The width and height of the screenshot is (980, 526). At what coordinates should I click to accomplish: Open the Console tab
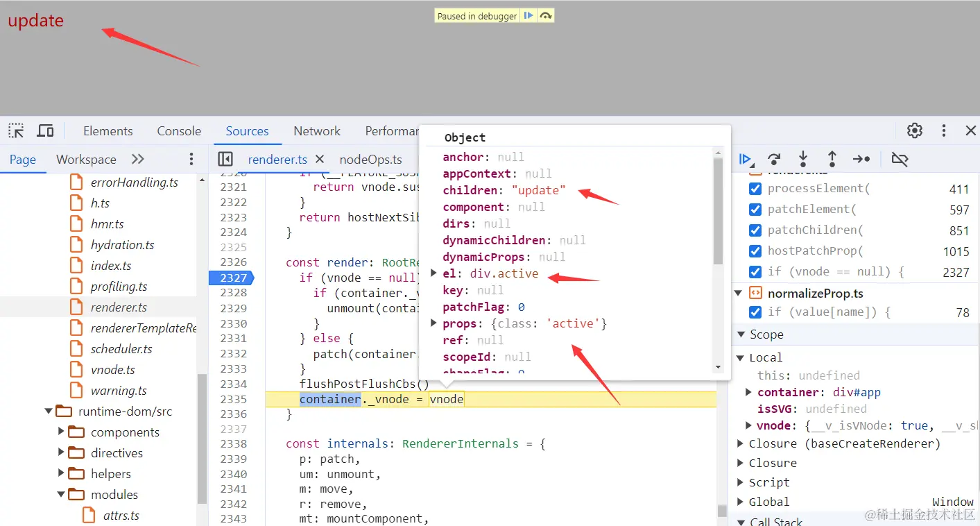179,131
